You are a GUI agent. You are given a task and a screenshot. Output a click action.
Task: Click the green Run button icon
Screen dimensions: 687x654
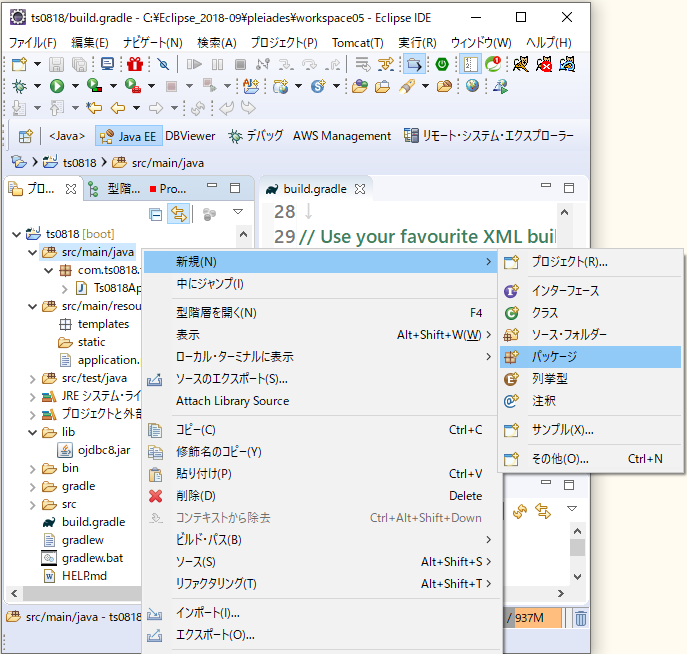pyautogui.click(x=57, y=86)
